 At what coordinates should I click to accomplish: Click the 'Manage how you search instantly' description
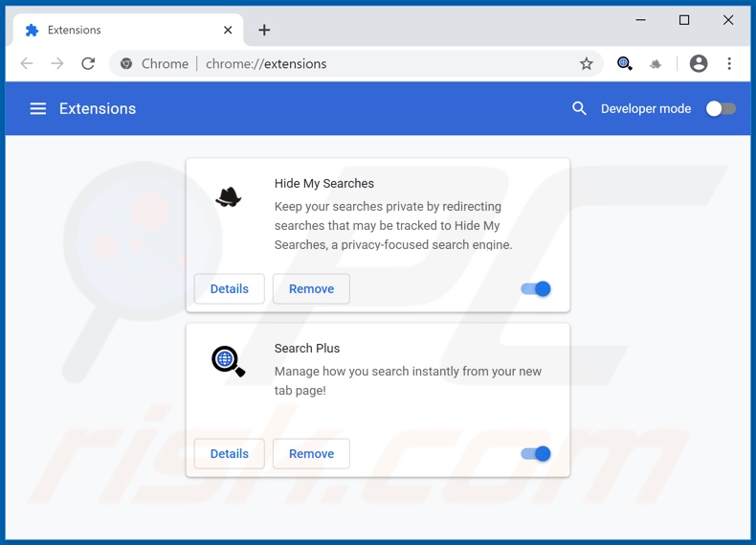[408, 381]
